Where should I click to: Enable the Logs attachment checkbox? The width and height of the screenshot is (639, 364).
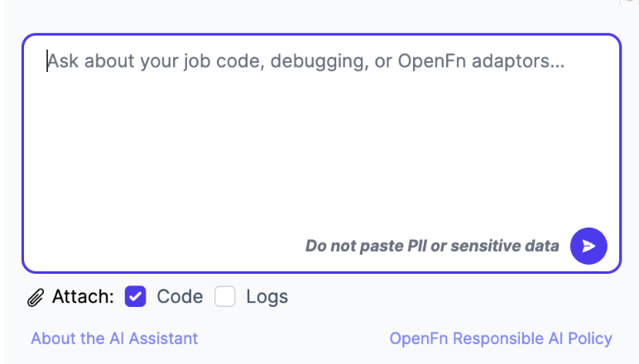(x=225, y=296)
